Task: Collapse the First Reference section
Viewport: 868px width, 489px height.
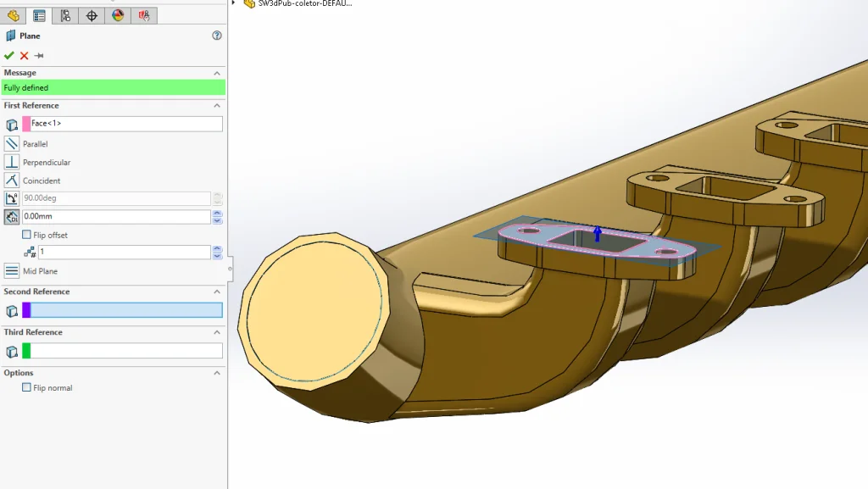Action: [218, 106]
